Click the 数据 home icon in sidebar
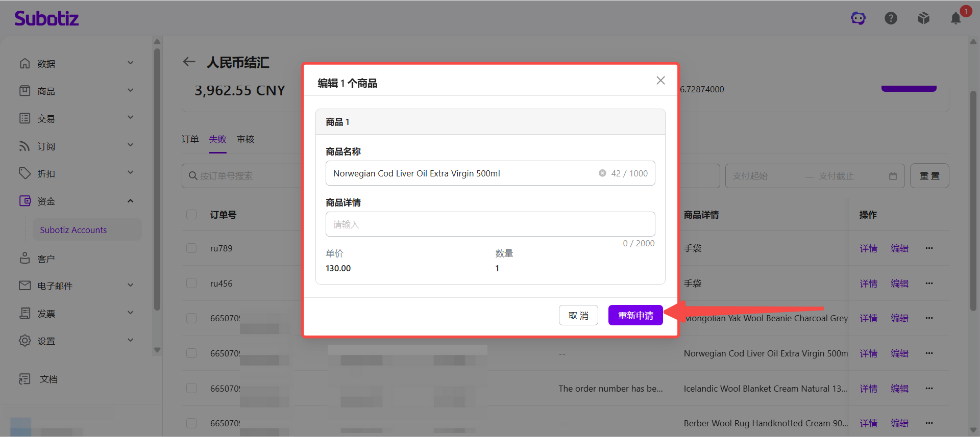This screenshot has width=980, height=437. (24, 63)
